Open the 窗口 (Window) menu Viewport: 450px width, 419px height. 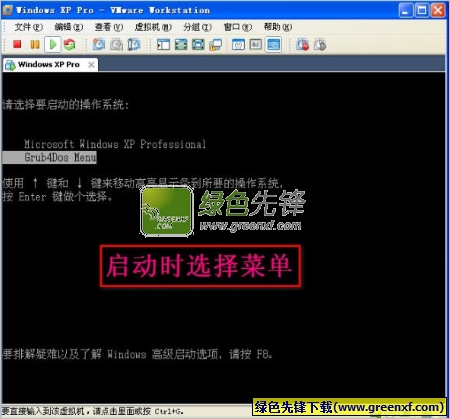click(x=238, y=27)
